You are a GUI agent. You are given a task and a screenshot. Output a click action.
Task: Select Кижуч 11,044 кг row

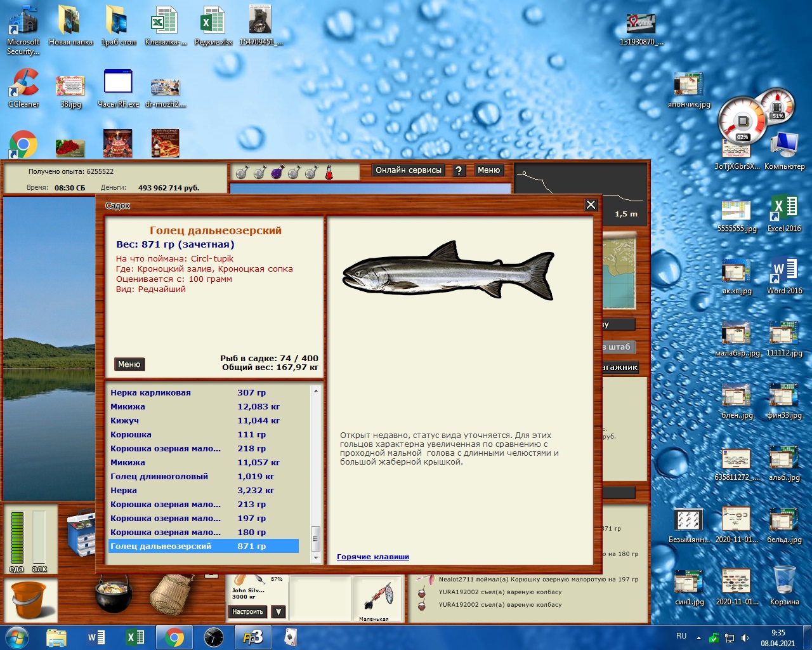coord(203,420)
